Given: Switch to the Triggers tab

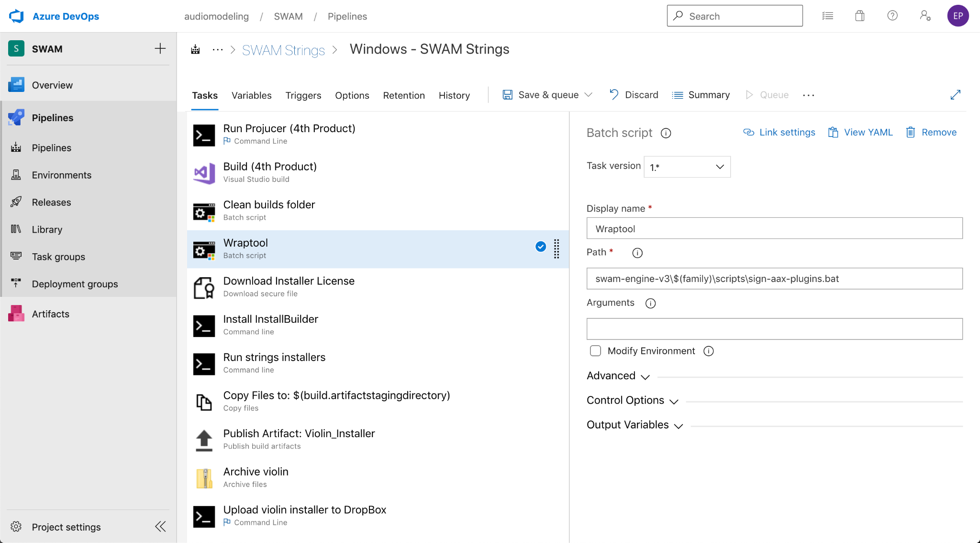Looking at the screenshot, I should (302, 95).
